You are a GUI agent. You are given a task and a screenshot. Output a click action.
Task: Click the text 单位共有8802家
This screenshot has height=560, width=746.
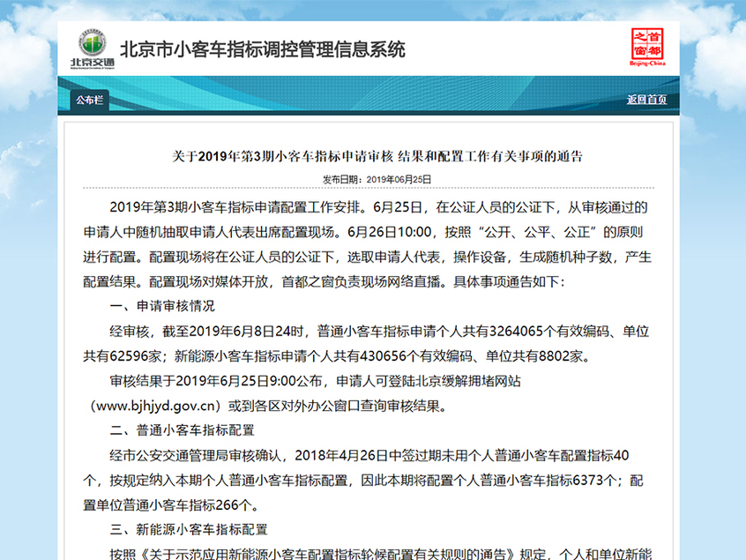tap(533, 356)
